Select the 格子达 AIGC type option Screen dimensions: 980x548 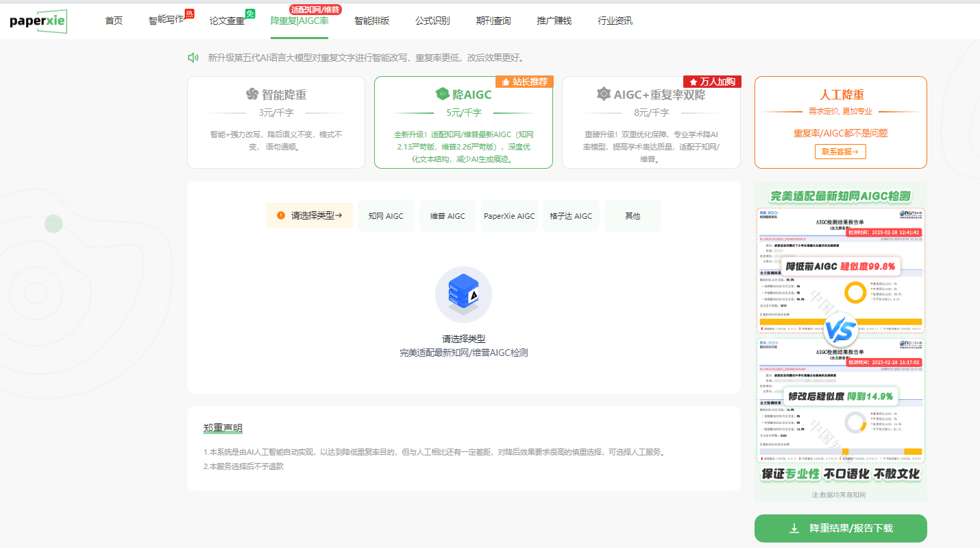(571, 216)
